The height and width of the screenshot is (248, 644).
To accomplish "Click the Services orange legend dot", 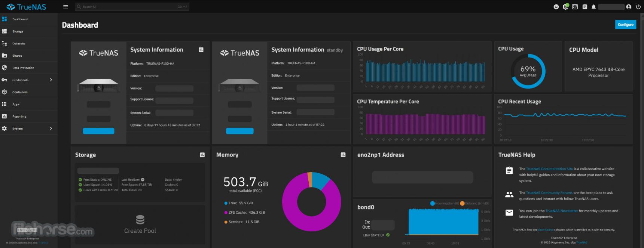I will click(x=226, y=222).
